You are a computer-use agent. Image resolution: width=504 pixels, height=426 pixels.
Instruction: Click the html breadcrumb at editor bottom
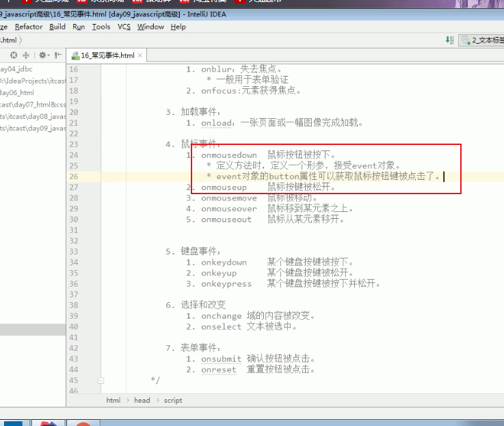coord(113,400)
